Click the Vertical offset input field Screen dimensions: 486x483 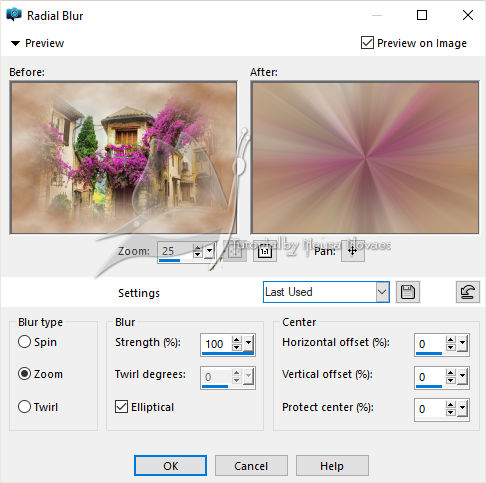pyautogui.click(x=430, y=377)
